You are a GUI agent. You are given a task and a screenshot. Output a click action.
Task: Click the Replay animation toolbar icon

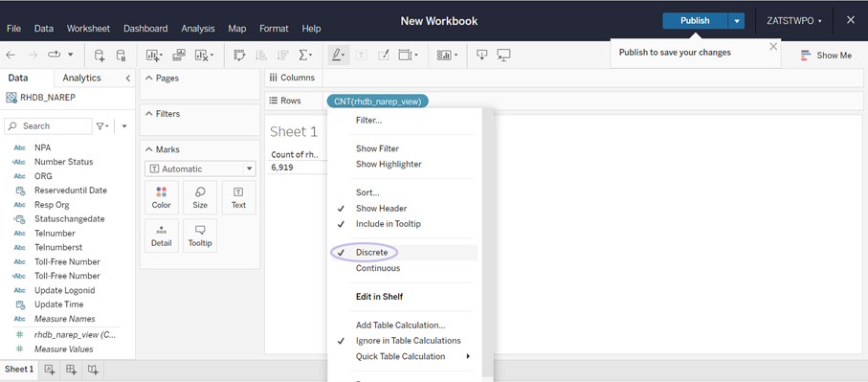click(x=55, y=55)
